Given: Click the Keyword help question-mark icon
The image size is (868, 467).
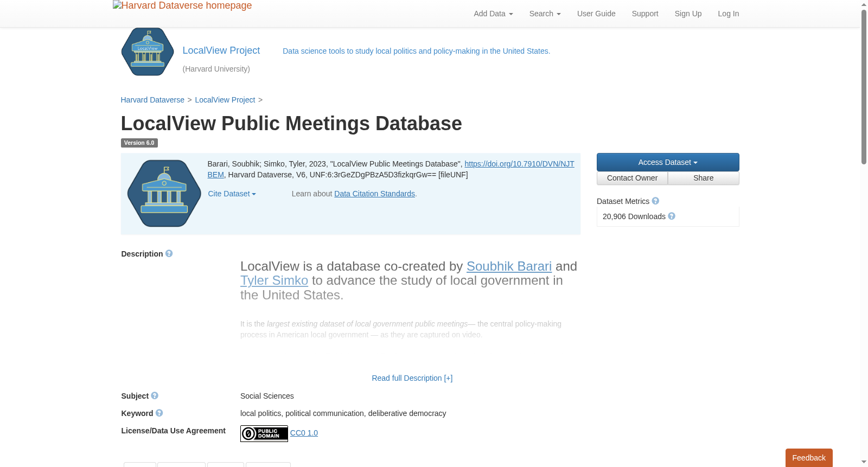Looking at the screenshot, I should point(159,413).
